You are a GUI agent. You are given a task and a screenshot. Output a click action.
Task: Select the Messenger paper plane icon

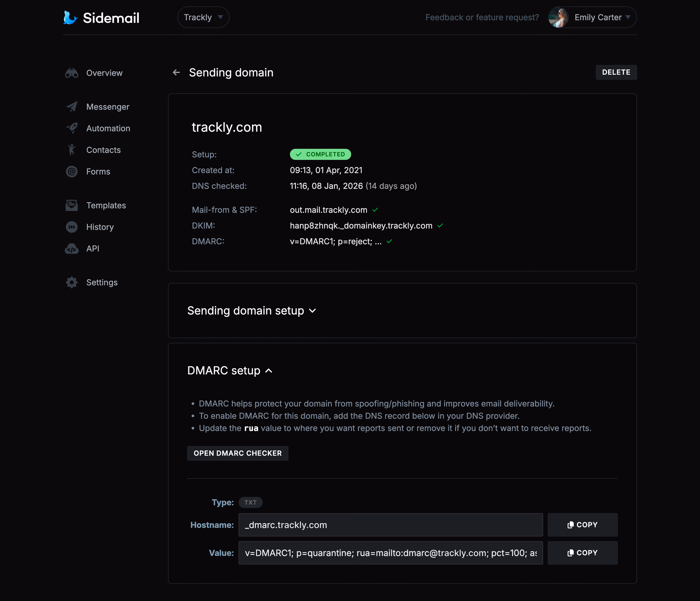point(71,106)
